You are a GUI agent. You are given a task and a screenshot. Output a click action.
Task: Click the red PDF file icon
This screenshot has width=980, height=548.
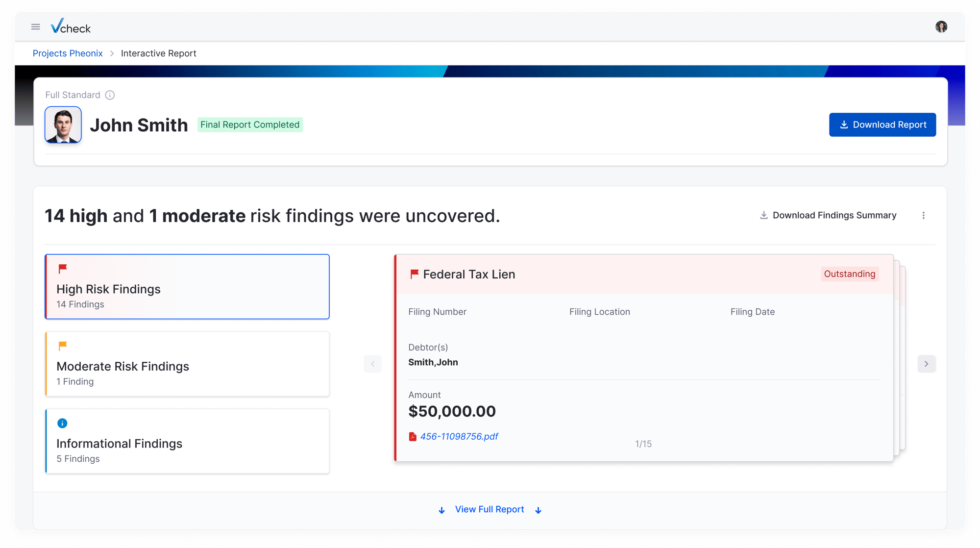(x=413, y=437)
